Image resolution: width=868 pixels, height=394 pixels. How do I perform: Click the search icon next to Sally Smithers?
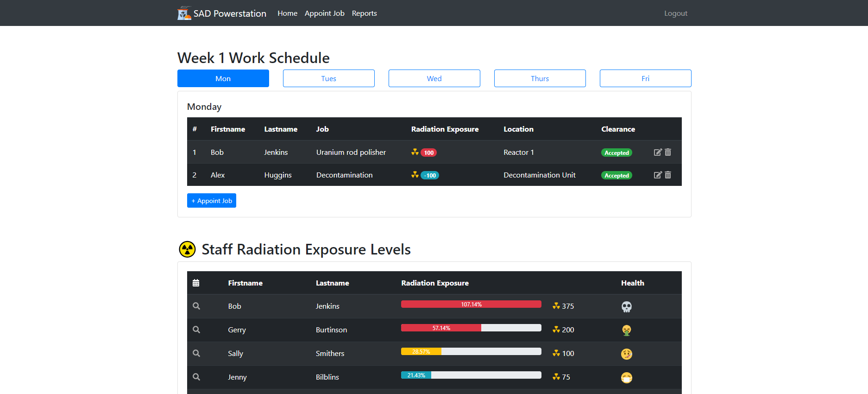pyautogui.click(x=196, y=353)
